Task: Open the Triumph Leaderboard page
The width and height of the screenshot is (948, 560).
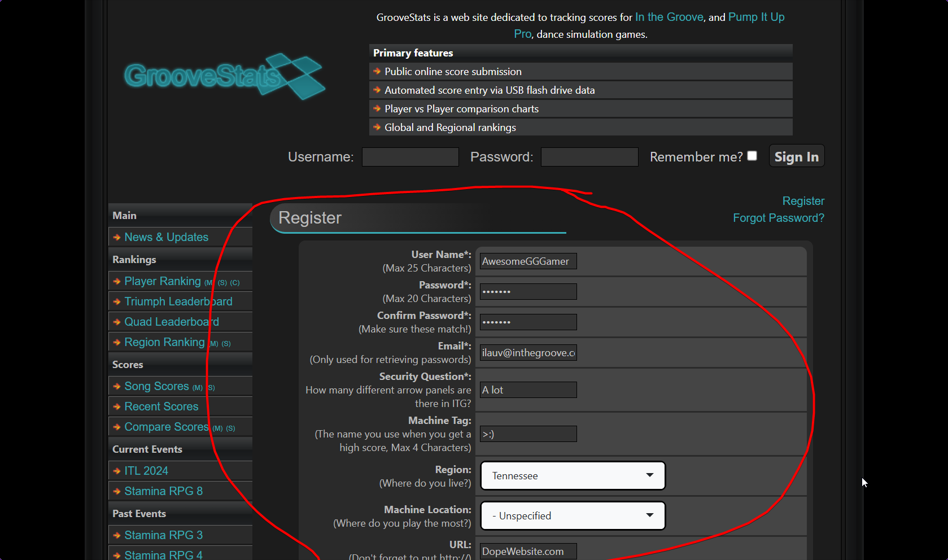Action: click(x=178, y=301)
